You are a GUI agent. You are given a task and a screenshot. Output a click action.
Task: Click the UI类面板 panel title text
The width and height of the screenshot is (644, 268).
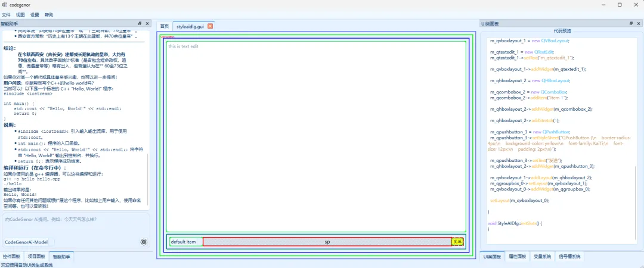[x=490, y=24]
